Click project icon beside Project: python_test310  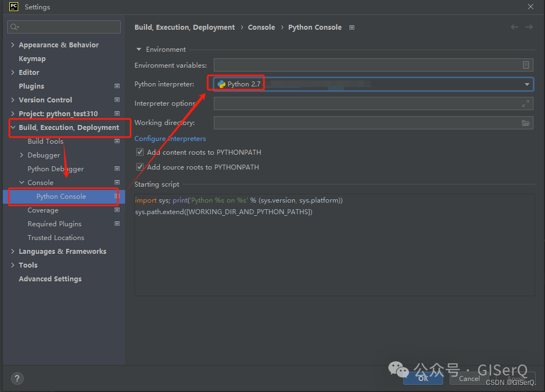coord(117,113)
